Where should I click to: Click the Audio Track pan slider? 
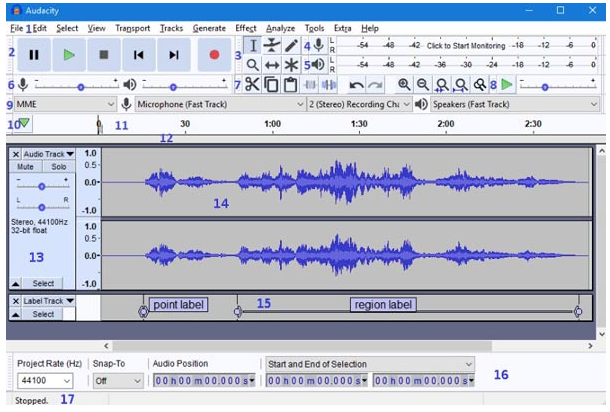click(x=42, y=207)
